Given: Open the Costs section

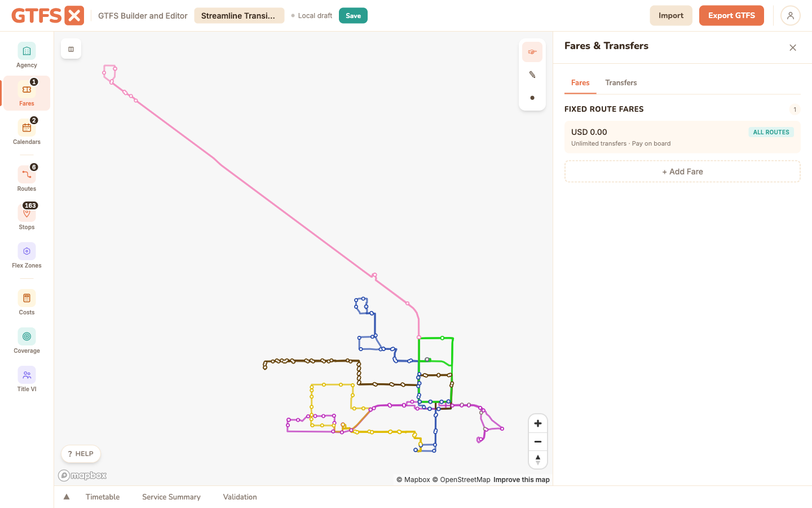Looking at the screenshot, I should [x=27, y=303].
